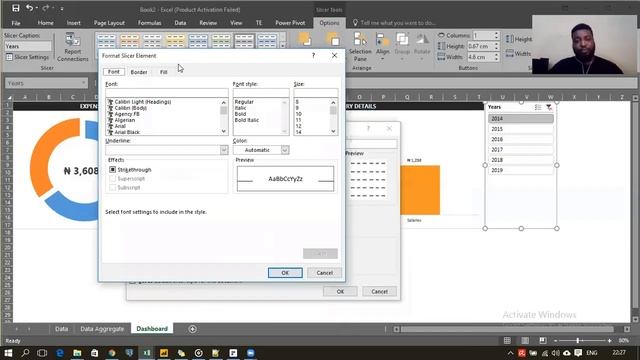Increase the button Height spinner value
This screenshot has width=640, height=360.
point(496,44)
